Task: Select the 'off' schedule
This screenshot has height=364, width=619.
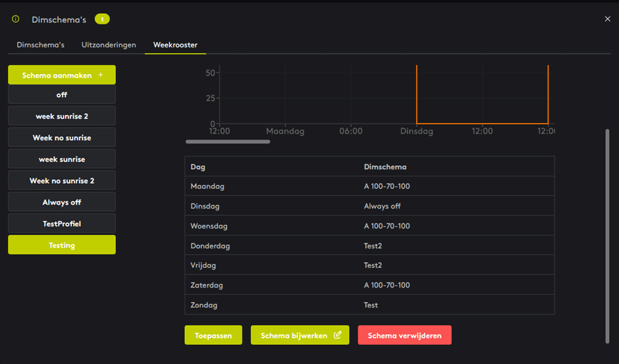Action: (62, 95)
